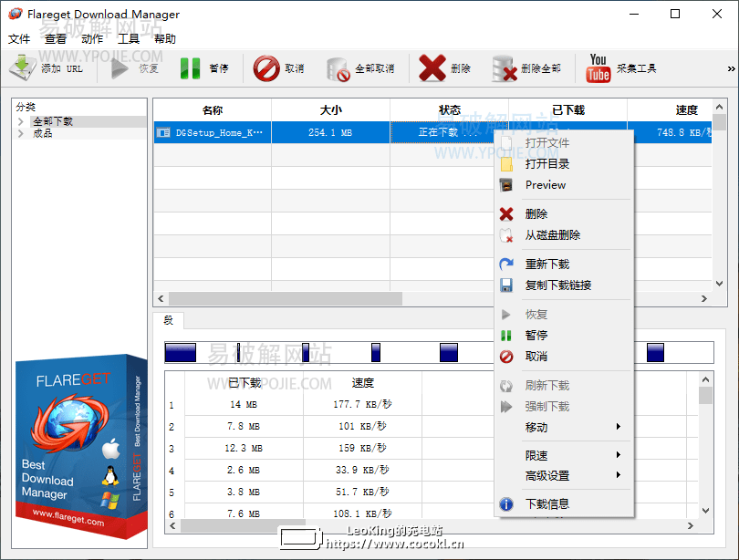Screen dimensions: 739x560
Task: Open the 帮助 menu
Action: pos(165,38)
